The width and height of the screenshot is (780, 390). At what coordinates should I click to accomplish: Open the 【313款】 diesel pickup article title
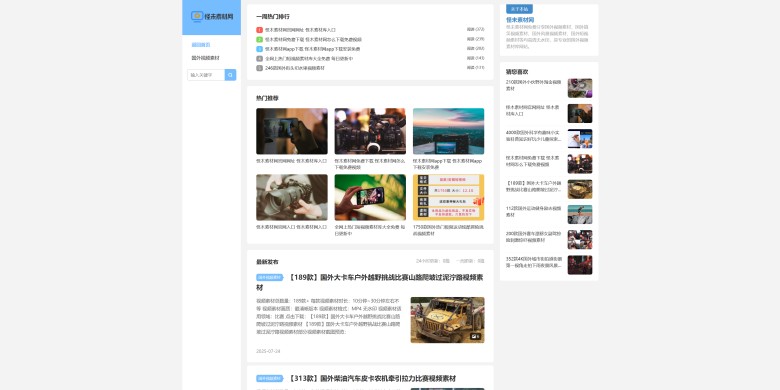372,379
